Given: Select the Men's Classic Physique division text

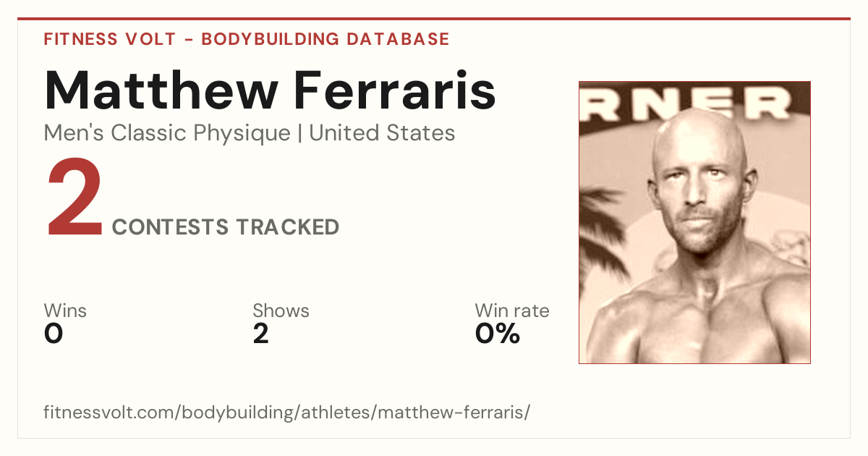Looking at the screenshot, I should tap(167, 133).
